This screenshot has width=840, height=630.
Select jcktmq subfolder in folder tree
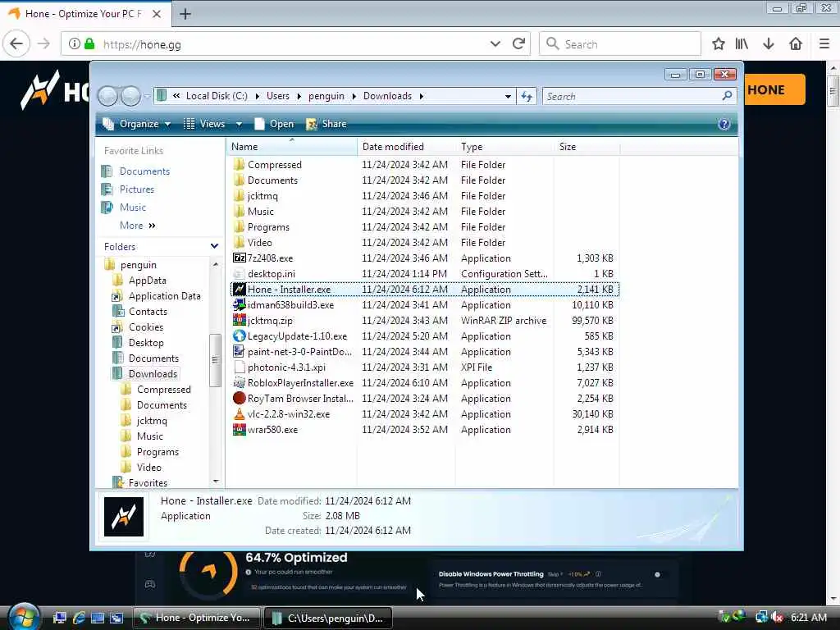152,421
